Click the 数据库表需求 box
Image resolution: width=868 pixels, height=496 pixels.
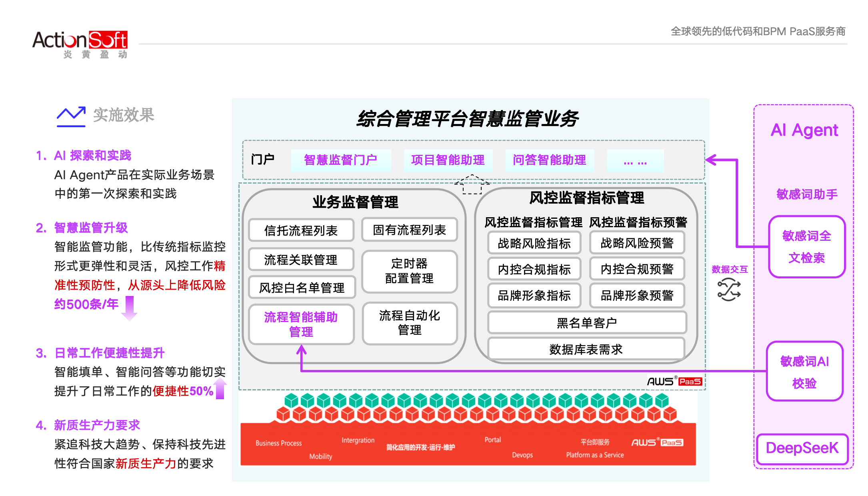[586, 349]
